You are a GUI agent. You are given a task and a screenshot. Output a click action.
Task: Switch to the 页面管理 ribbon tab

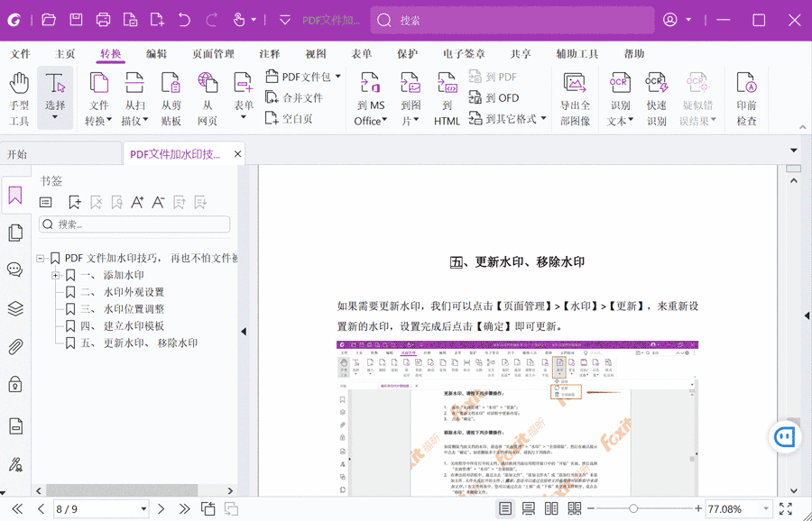click(213, 54)
